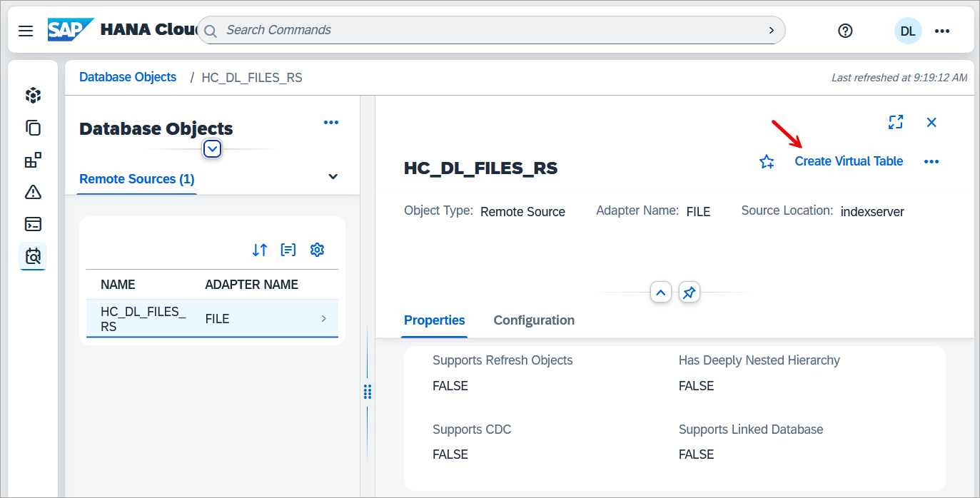980x498 pixels.
Task: Open the DL user avatar menu
Action: pyautogui.click(x=908, y=31)
